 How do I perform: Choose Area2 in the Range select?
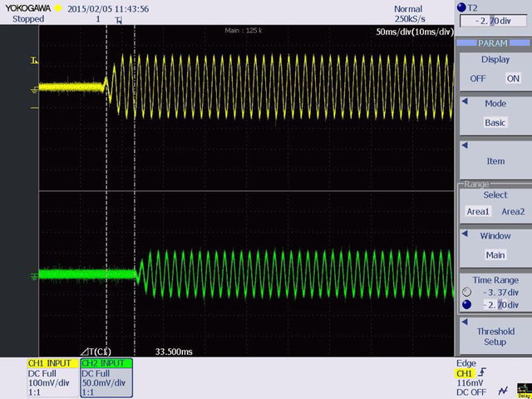point(513,211)
